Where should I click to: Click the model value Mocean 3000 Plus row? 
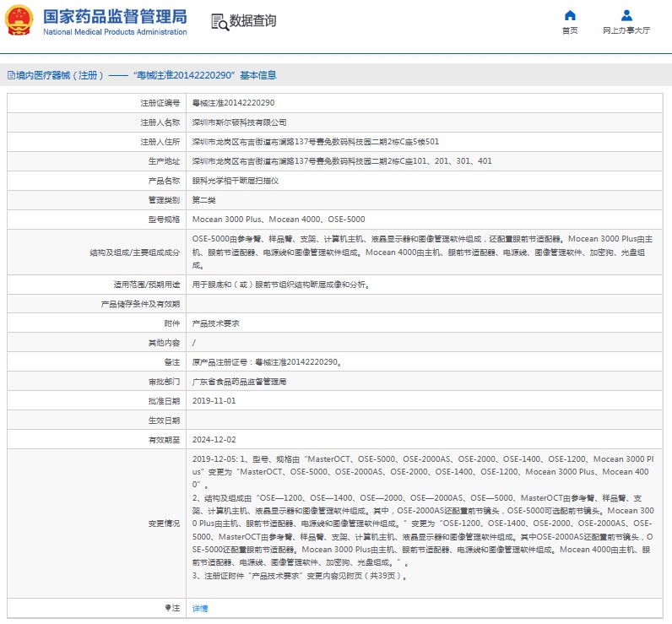pos(279,220)
